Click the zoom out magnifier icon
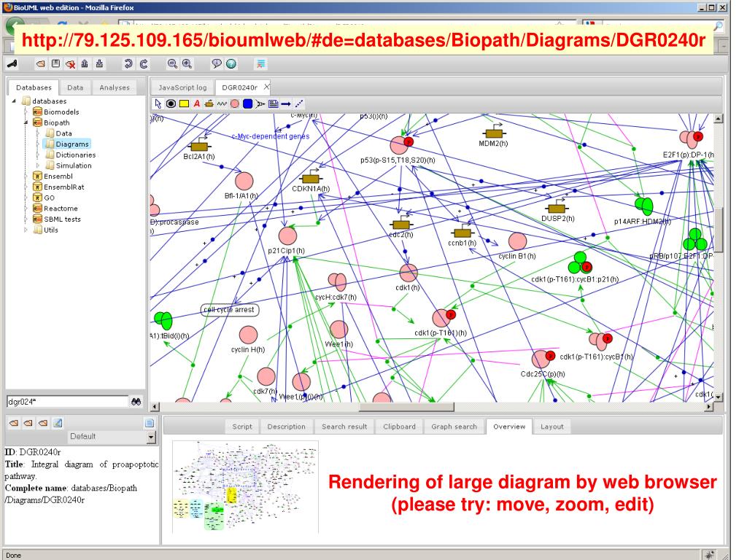747x560 pixels. click(172, 64)
